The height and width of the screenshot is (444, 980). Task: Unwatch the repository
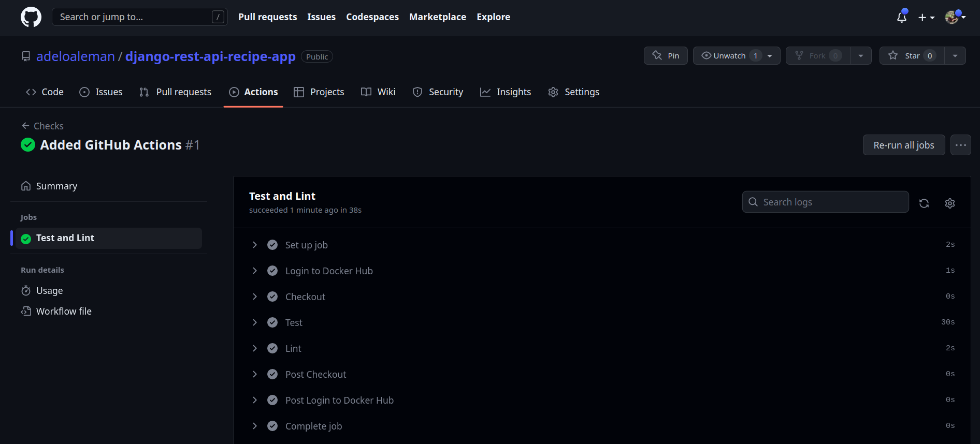pyautogui.click(x=729, y=56)
